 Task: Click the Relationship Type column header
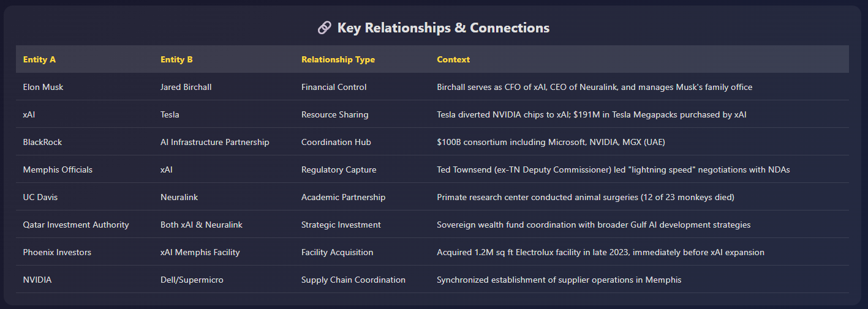pos(338,59)
